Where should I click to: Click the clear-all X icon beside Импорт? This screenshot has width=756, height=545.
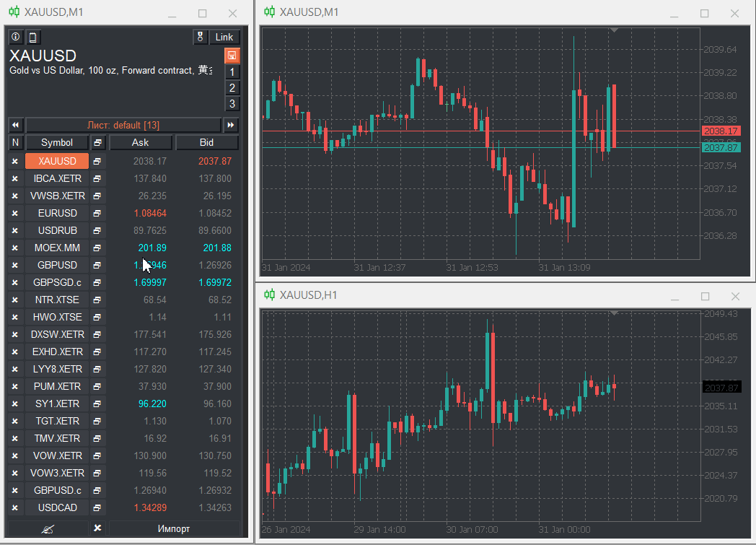[x=98, y=528]
